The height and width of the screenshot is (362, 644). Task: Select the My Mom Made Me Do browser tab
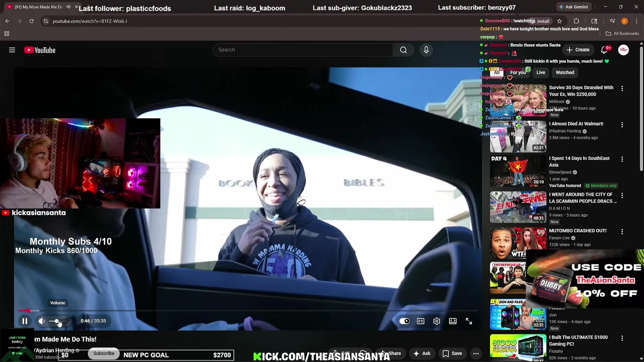[x=39, y=7]
